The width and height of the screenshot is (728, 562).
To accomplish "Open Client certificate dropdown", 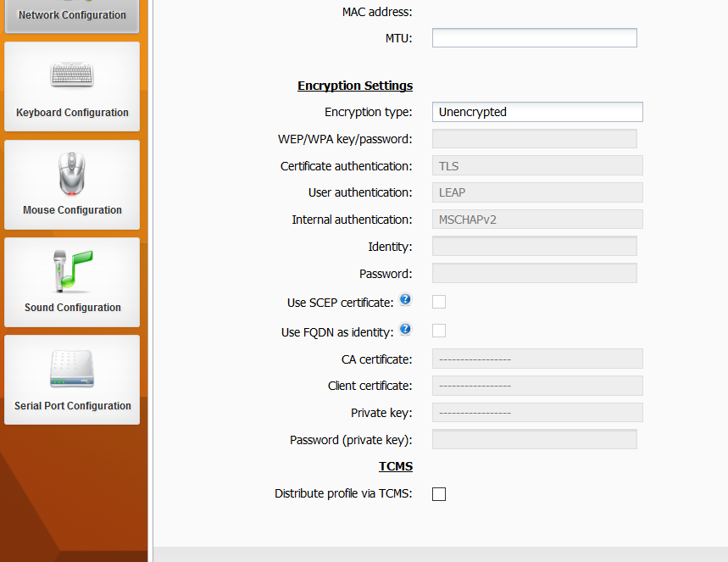I will pyautogui.click(x=537, y=386).
